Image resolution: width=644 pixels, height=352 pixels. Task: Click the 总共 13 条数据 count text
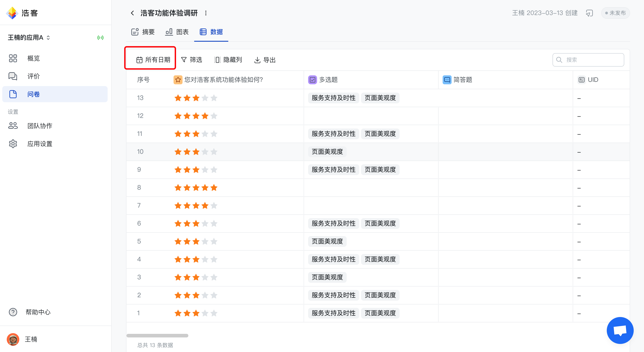[155, 345]
